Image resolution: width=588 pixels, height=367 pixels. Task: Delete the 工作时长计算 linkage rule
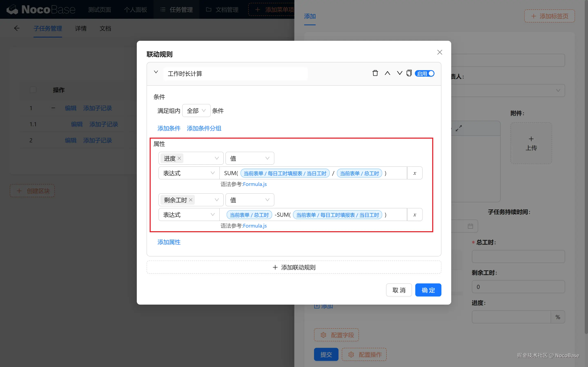pyautogui.click(x=375, y=73)
